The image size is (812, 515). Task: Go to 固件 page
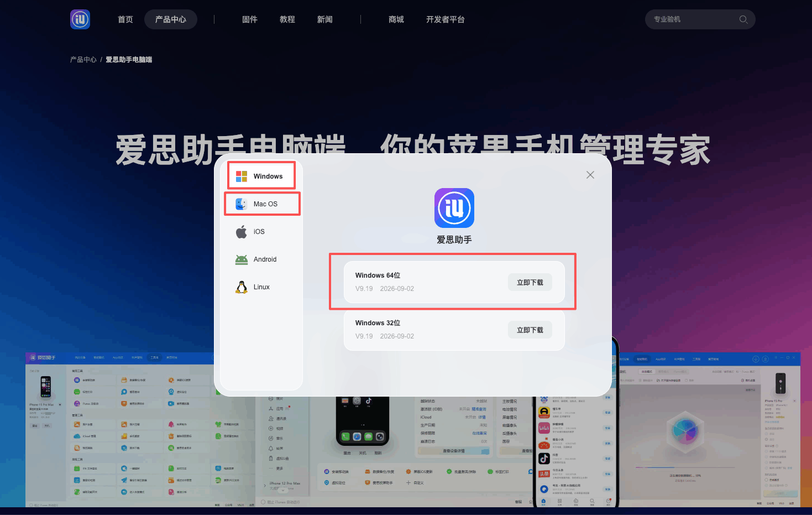pyautogui.click(x=250, y=19)
